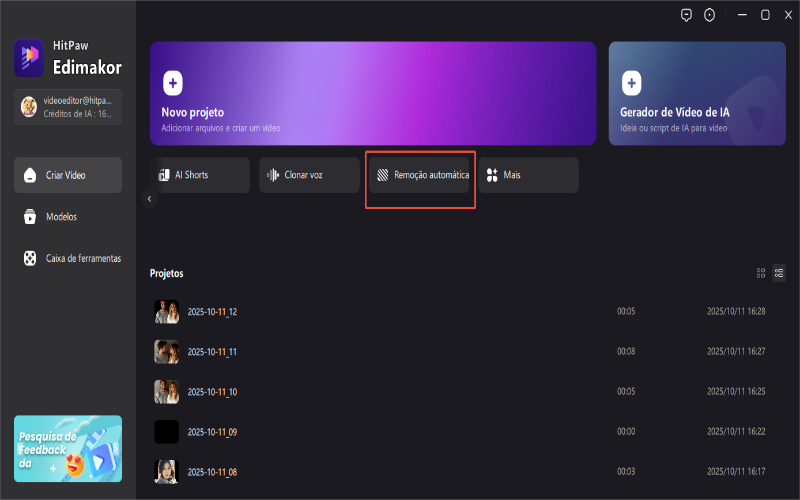800x500 pixels.
Task: Open Caixa de ferramentas section
Action: 68,258
